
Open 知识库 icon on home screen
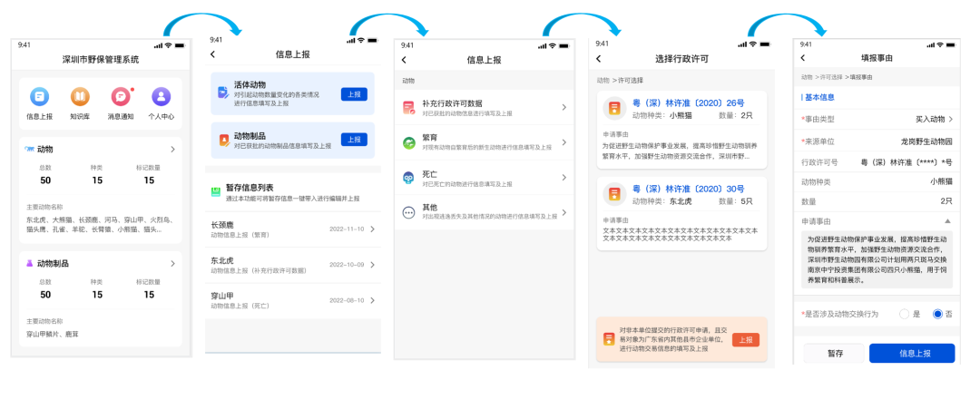[80, 97]
